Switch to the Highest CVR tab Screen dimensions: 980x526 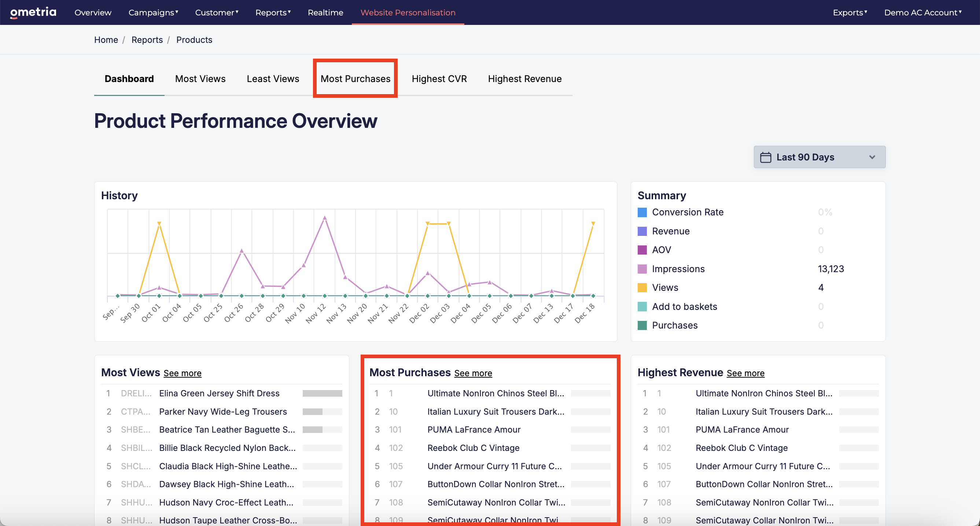439,79
